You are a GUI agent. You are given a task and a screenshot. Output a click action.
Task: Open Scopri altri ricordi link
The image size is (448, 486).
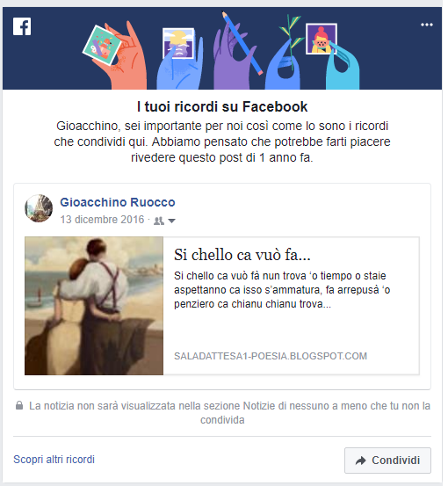[x=54, y=460]
